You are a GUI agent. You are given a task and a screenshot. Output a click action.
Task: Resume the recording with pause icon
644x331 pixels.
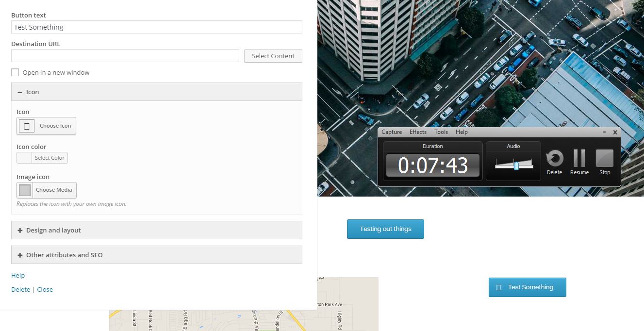579,159
